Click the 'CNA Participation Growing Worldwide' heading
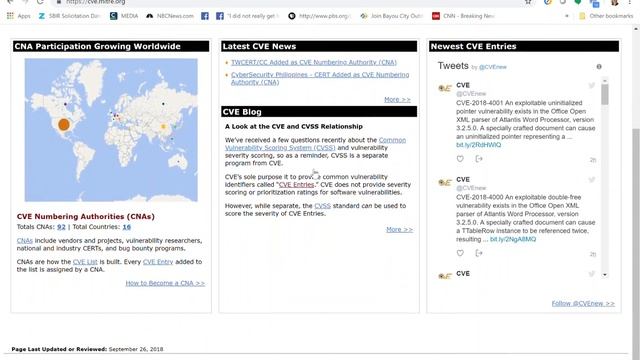 click(x=97, y=46)
